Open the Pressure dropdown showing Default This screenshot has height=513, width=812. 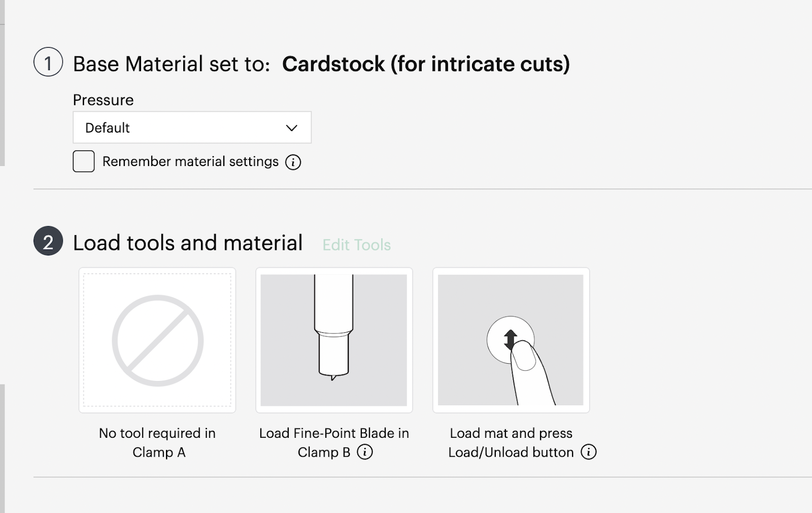point(192,127)
